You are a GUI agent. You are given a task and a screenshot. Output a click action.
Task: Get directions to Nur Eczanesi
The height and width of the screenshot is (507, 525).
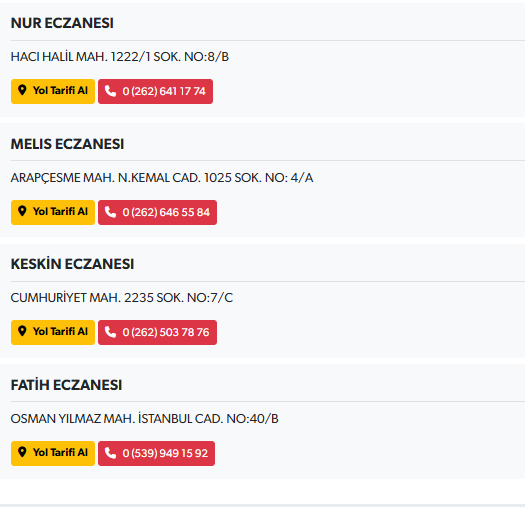[x=53, y=91]
